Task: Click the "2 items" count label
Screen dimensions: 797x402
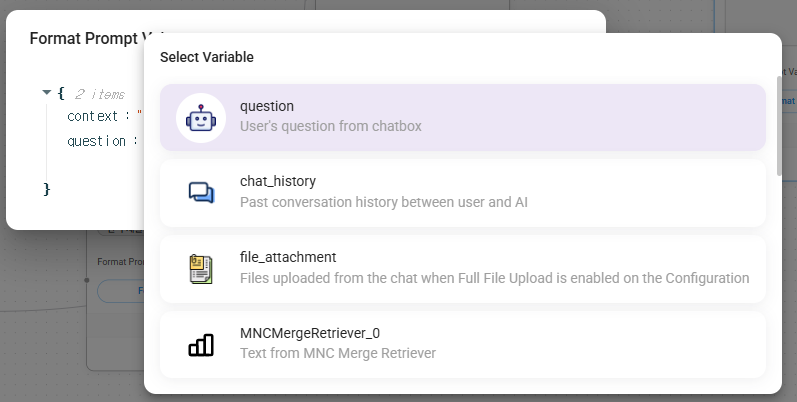Action: pos(99,94)
